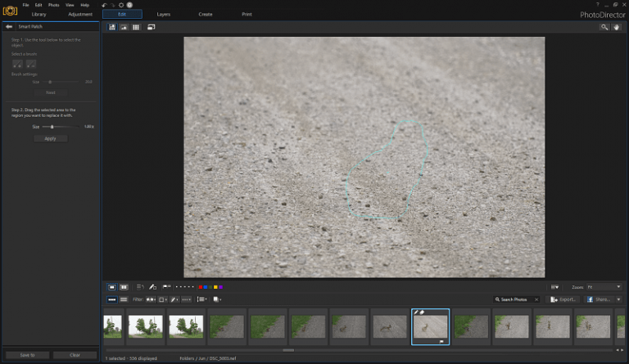629x364 pixels.
Task: Click the Step 2 Size slider
Action: 61,127
